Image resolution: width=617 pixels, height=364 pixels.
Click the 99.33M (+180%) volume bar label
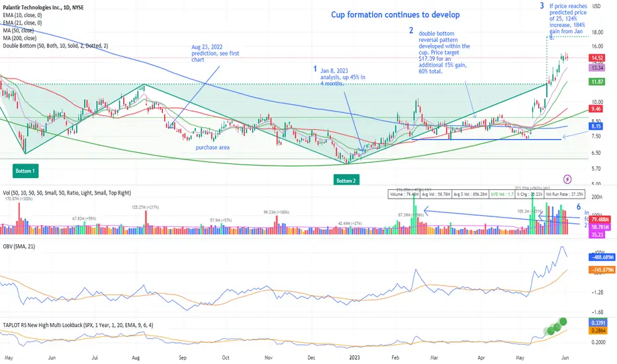coord(276,212)
